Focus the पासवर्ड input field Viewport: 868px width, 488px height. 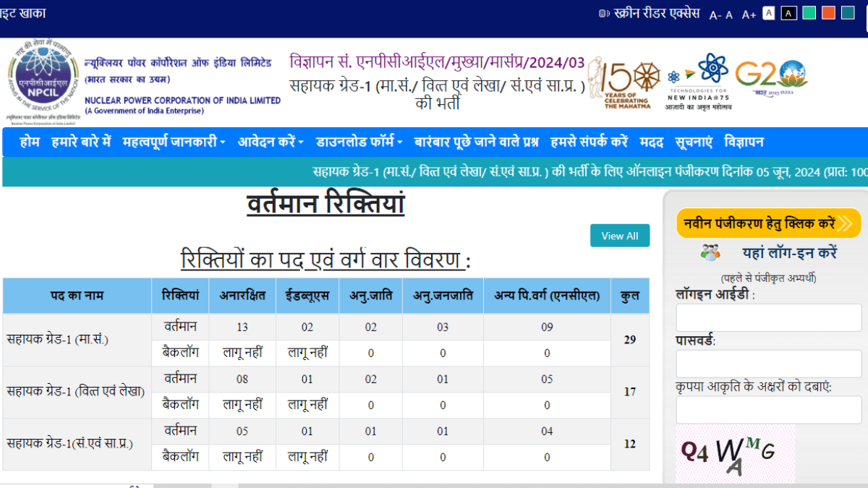pos(769,364)
